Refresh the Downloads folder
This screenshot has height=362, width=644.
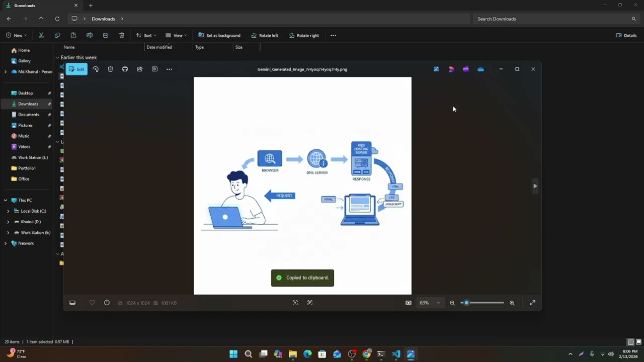57,19
